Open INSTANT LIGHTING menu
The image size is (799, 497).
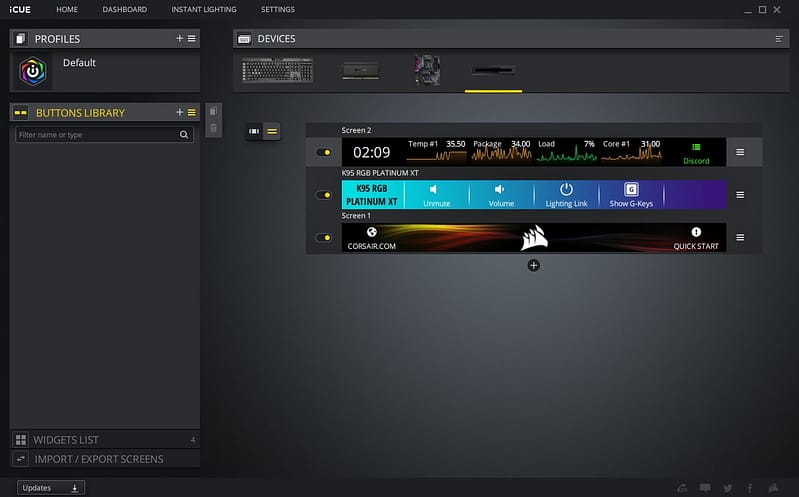click(204, 9)
